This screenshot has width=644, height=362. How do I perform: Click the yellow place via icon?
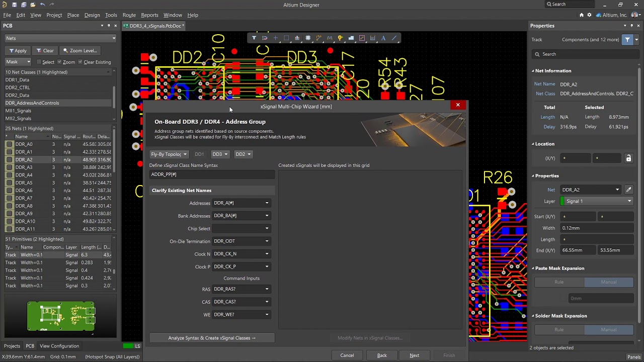(x=340, y=38)
